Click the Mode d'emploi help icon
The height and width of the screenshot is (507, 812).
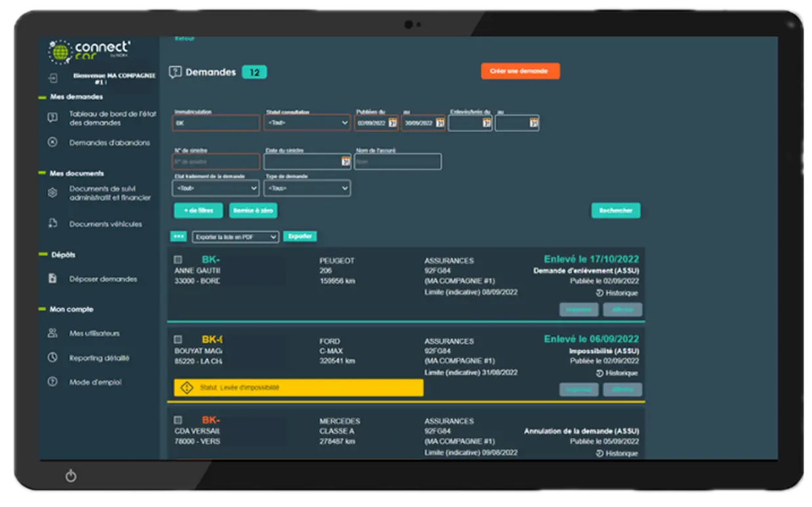(x=53, y=382)
